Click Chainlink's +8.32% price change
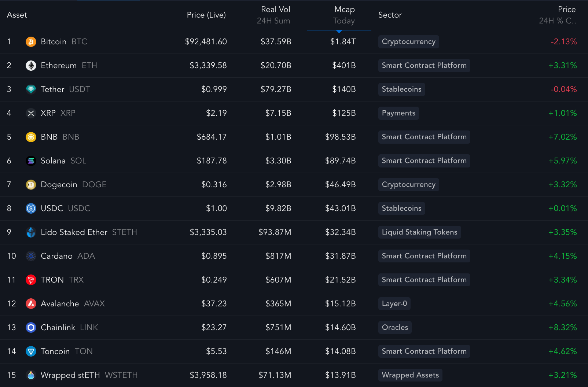The width and height of the screenshot is (588, 387). 562,328
